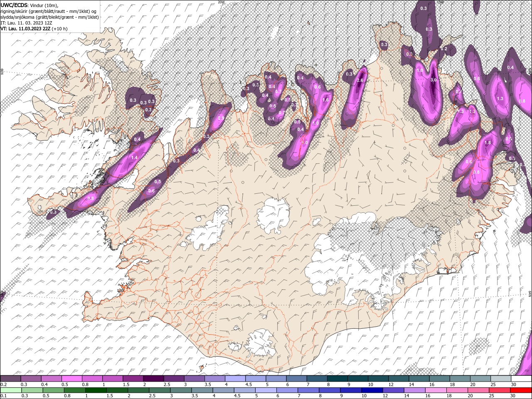Click the 'VT: Lau. 11.03.2023 22Z (+10 h)' line
The image size is (532, 399).
coord(34,29)
